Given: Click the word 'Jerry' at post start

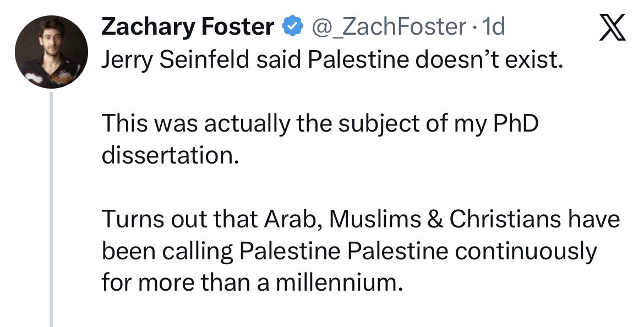Looking at the screenshot, I should (127, 61).
